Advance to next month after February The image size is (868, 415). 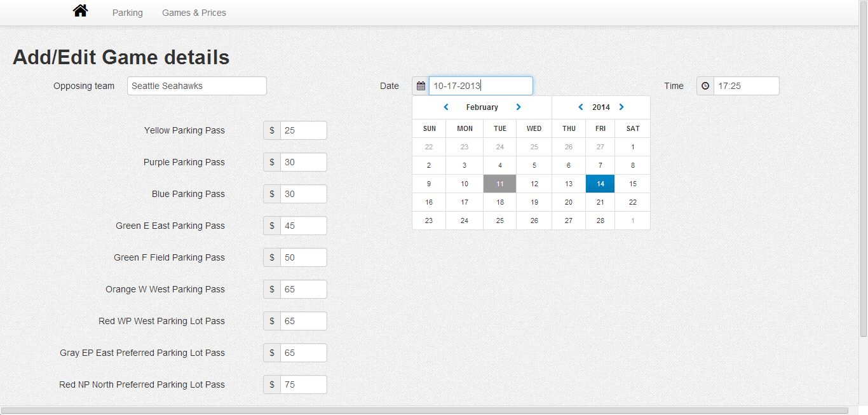click(519, 107)
